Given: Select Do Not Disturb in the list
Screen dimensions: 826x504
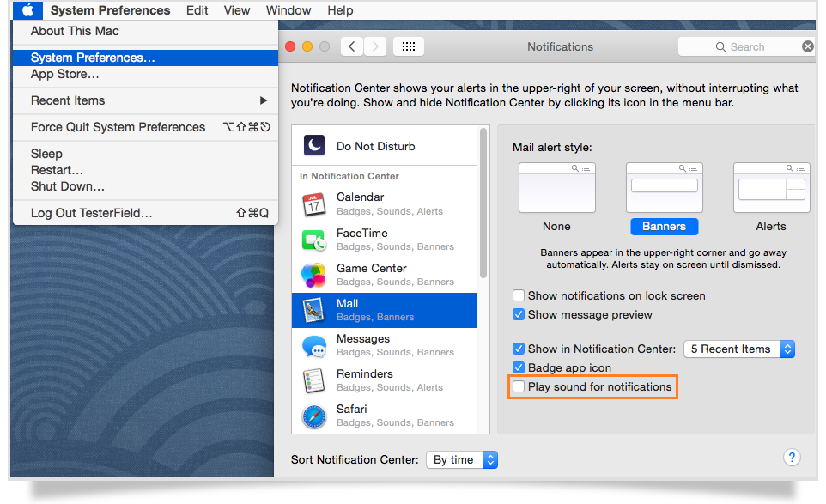Looking at the screenshot, I should [385, 146].
